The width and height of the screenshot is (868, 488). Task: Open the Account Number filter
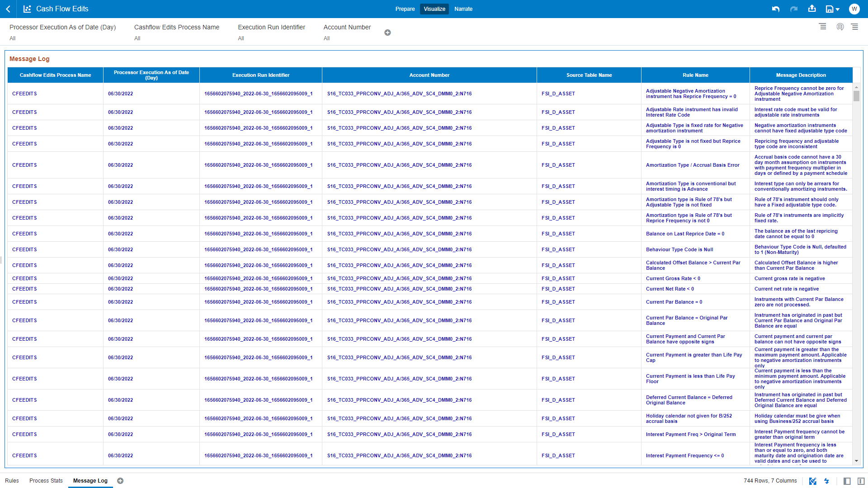point(347,32)
